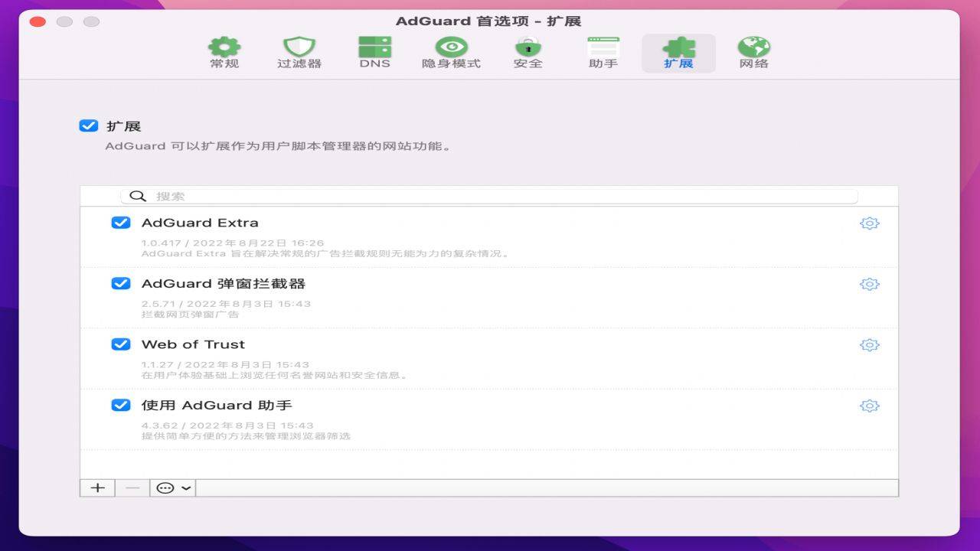Uncheck the 扩展 master checkbox
Screen dimensions: 980x551
(88, 126)
